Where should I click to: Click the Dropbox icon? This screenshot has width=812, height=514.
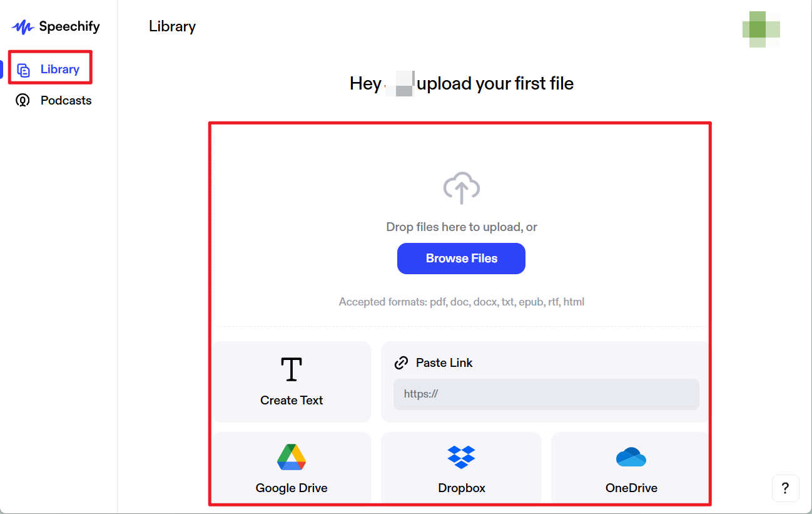coord(462,457)
